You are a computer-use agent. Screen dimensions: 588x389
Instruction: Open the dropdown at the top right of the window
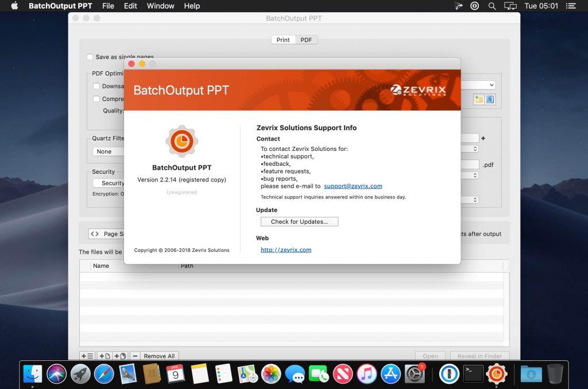click(x=491, y=84)
